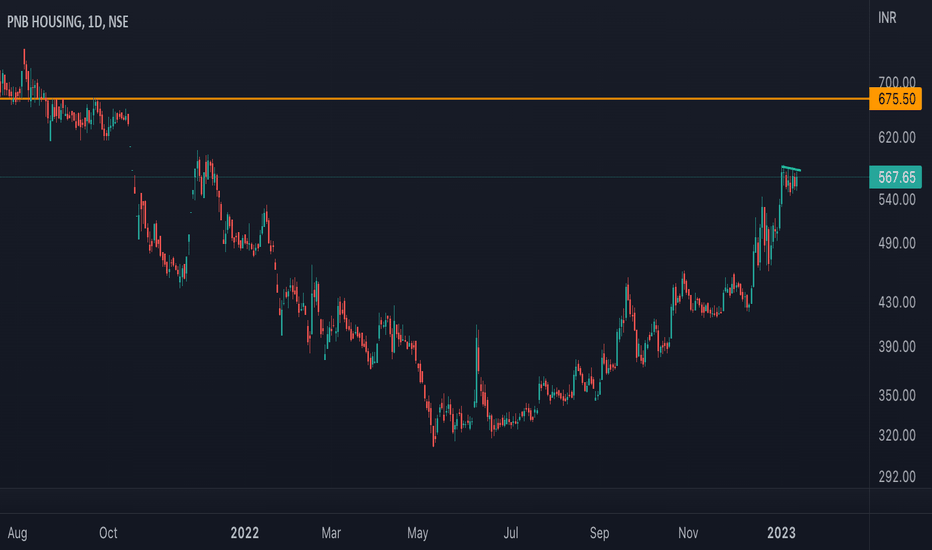Click the 490.00 price axis value
The height and width of the screenshot is (550, 932).
897,243
